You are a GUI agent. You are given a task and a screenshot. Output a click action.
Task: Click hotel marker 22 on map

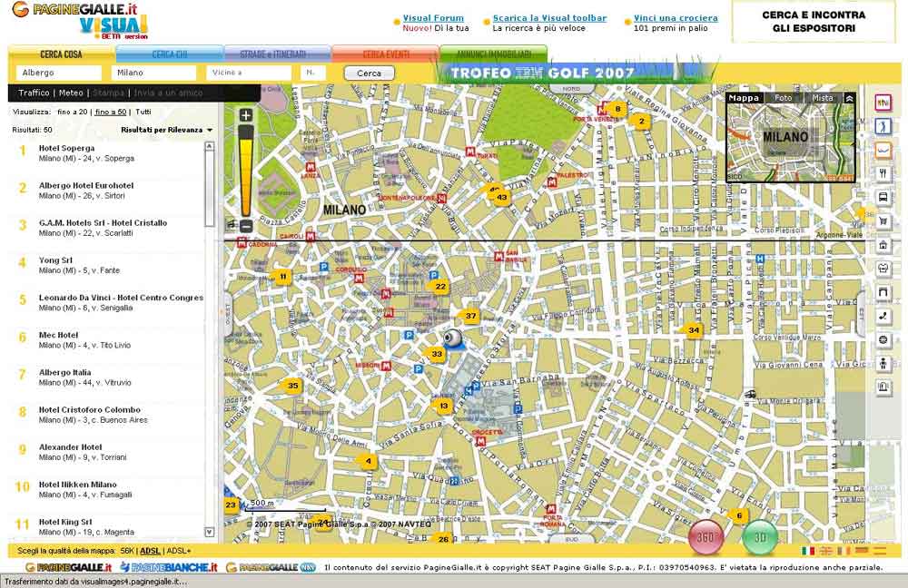click(x=440, y=287)
